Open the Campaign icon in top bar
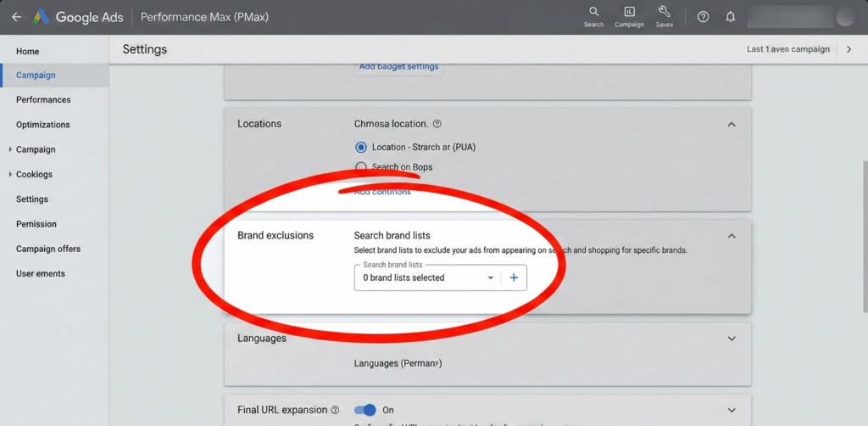 629,12
